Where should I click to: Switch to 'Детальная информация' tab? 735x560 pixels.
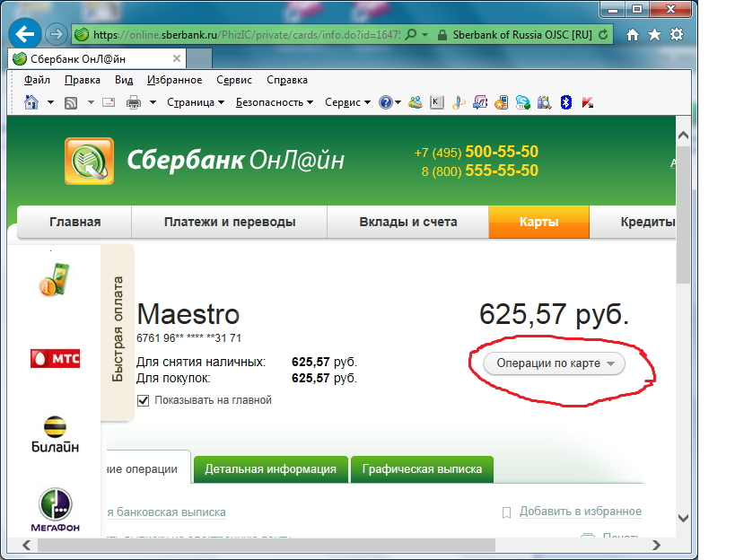coord(270,469)
